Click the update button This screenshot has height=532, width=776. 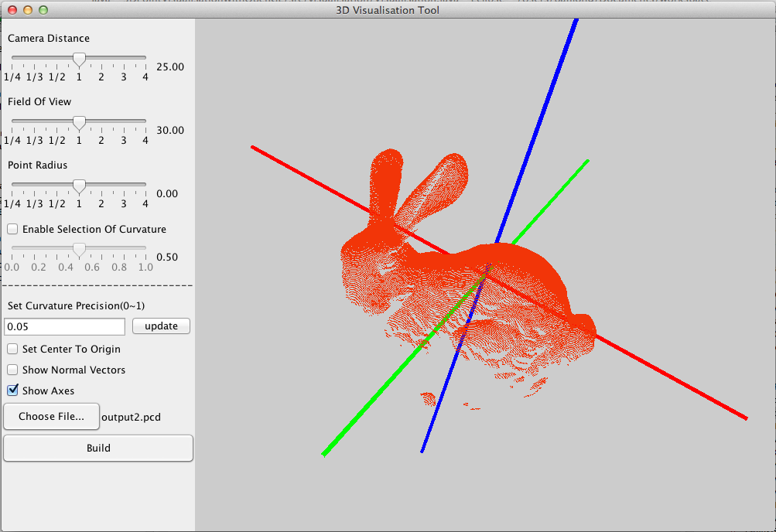(x=162, y=326)
